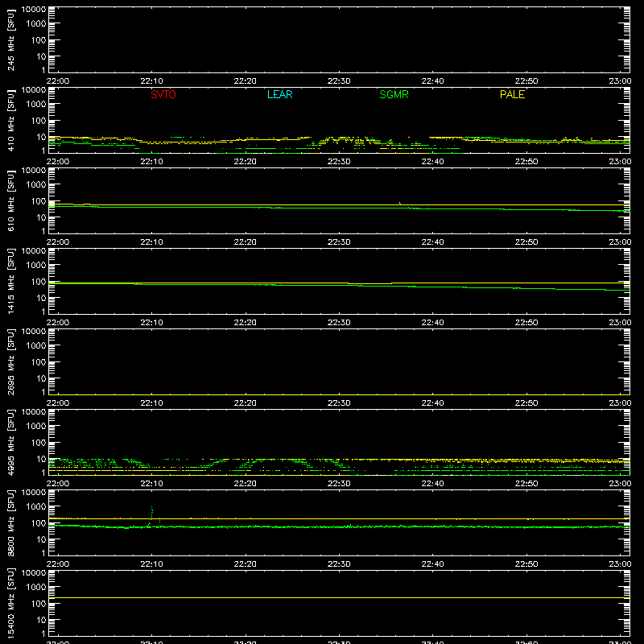Click the 1000 tick value on the 2695 MHz axis
This screenshot has height=644, width=644.
(36, 346)
